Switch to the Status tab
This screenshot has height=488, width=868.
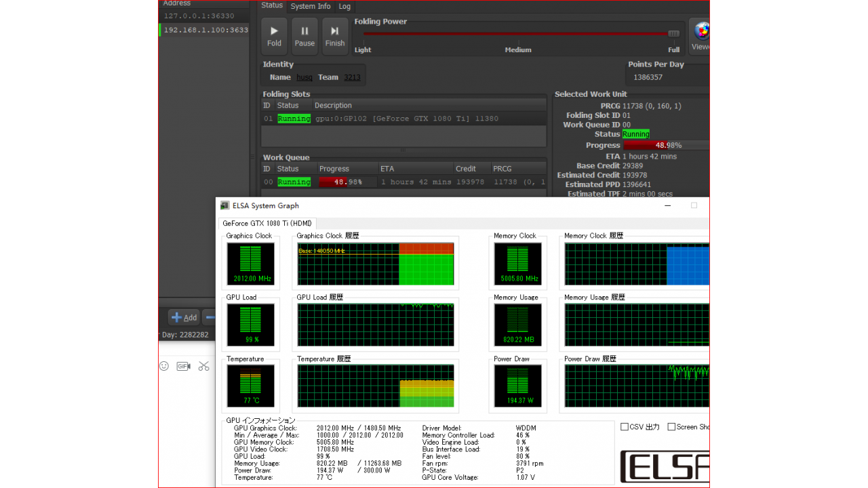[x=272, y=5]
